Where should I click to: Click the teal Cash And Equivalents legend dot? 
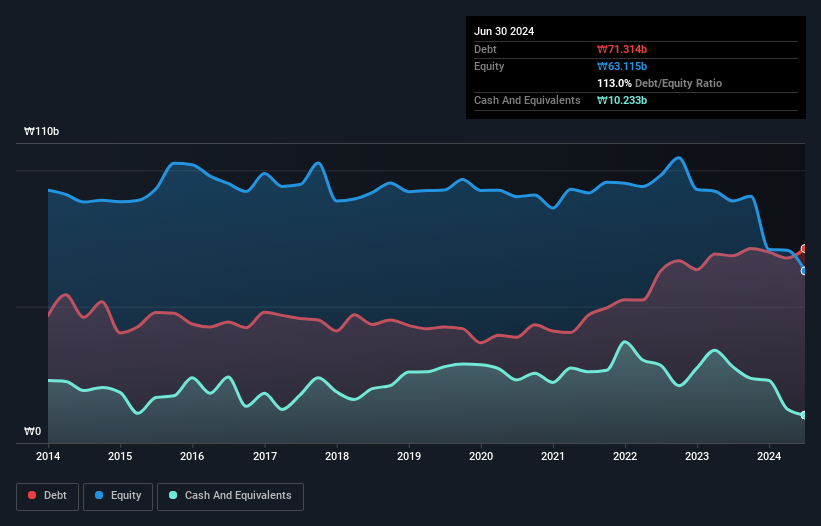(173, 495)
